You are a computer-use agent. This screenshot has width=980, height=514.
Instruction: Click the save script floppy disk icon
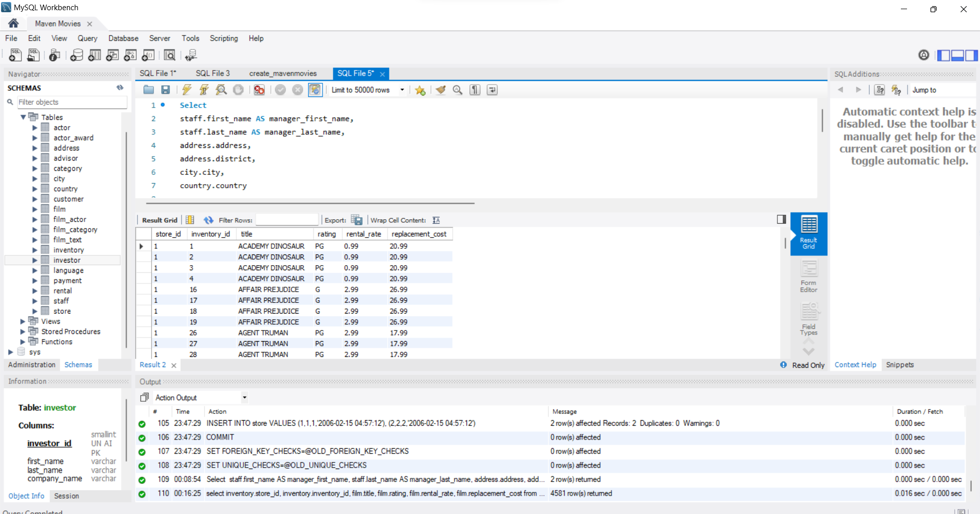[165, 90]
